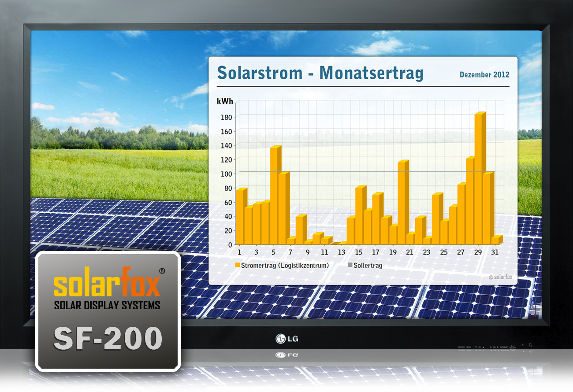This screenshot has width=573, height=392.
Task: Click the y-axis value '100'
Action: click(227, 174)
